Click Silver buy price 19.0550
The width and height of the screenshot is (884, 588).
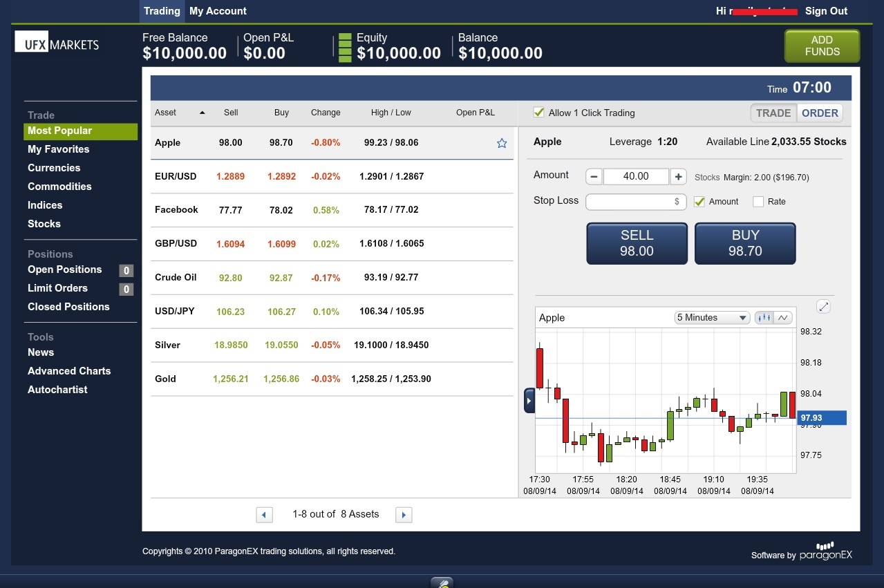pyautogui.click(x=281, y=345)
